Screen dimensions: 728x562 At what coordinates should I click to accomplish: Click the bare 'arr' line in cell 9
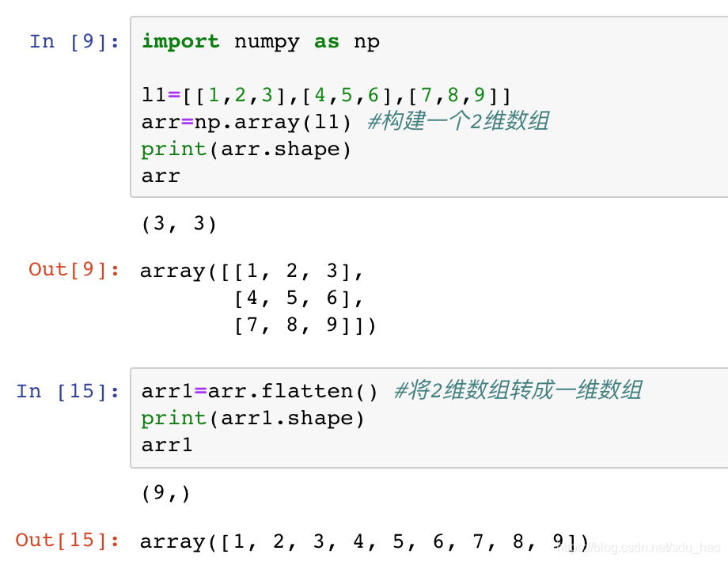pyautogui.click(x=161, y=177)
